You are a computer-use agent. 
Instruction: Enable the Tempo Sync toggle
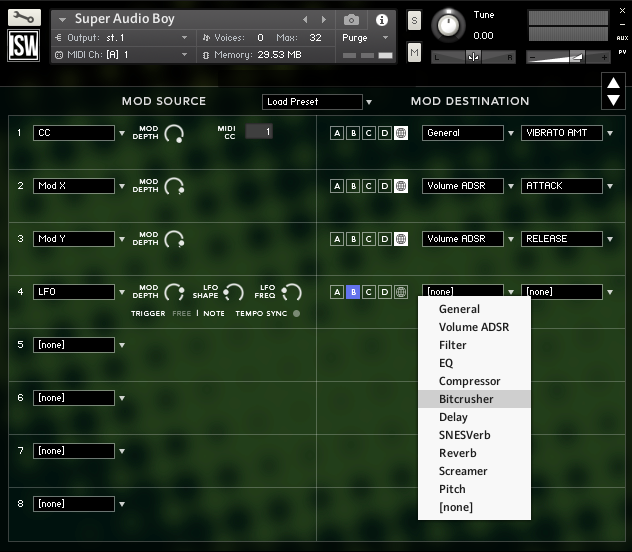pos(296,313)
